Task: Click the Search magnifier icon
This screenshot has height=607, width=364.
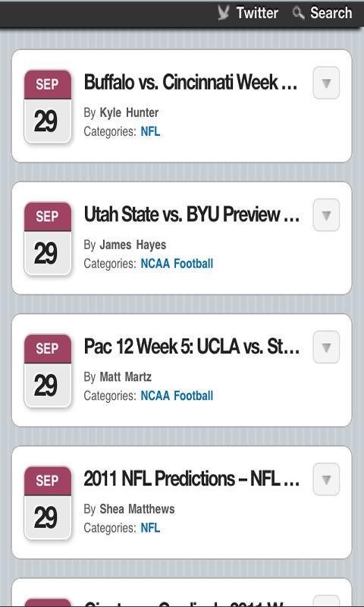Action: click(x=298, y=13)
